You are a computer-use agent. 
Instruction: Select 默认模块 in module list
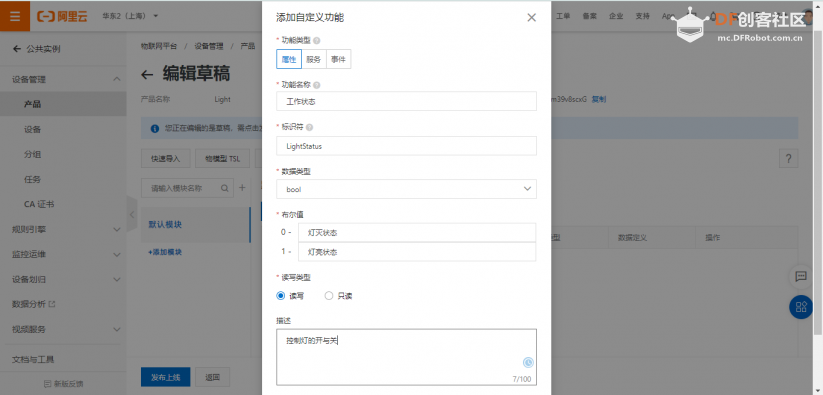pos(196,225)
